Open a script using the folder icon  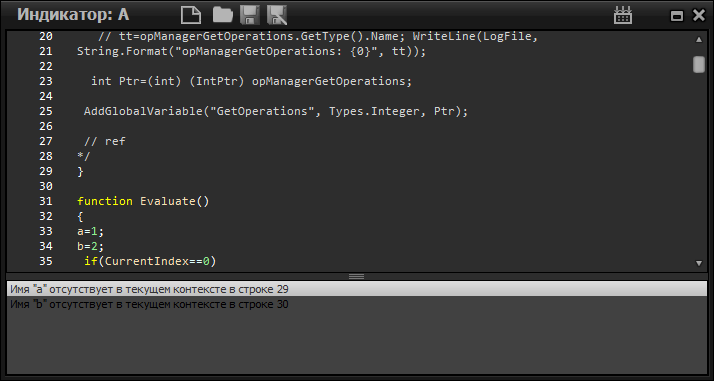tap(223, 15)
